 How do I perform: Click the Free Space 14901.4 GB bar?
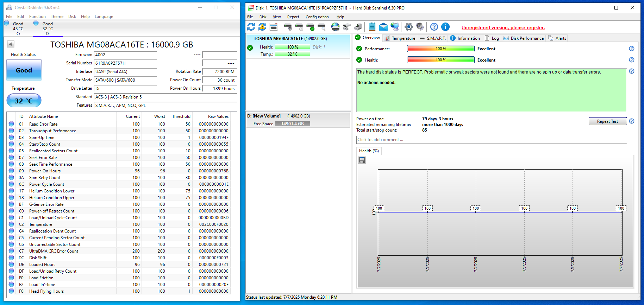coord(293,123)
